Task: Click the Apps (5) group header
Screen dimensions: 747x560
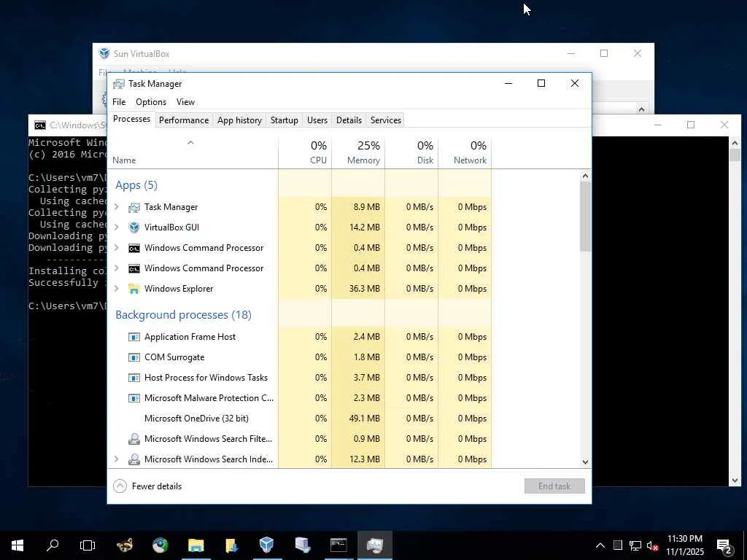Action: pyautogui.click(x=136, y=185)
